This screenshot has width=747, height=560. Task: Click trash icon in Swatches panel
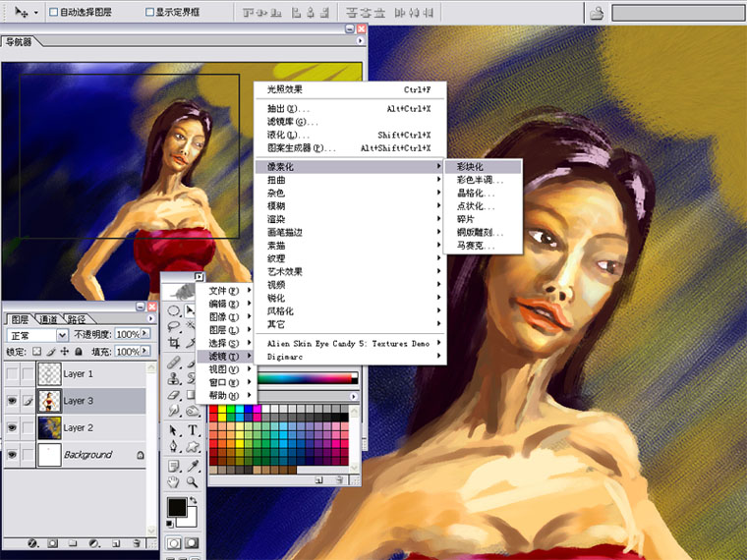tap(339, 480)
